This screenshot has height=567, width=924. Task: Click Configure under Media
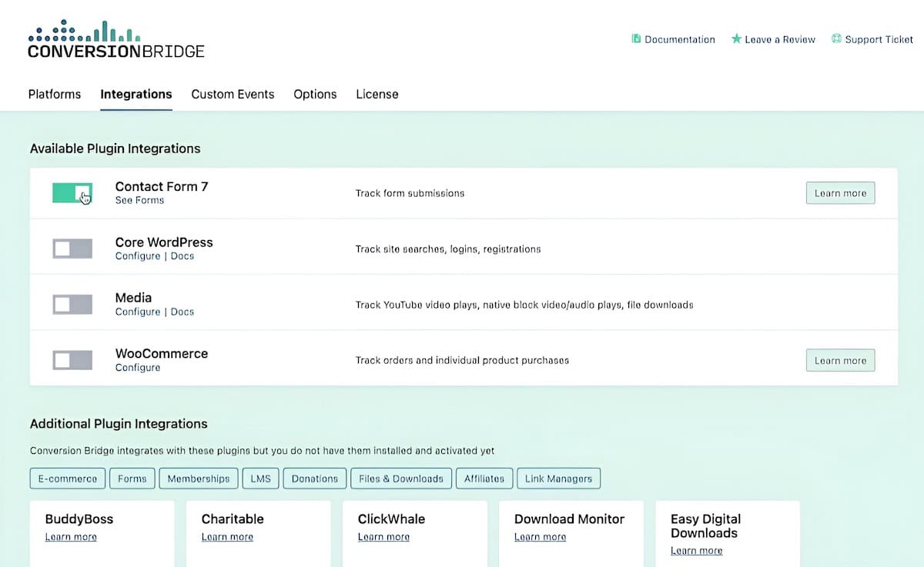pyautogui.click(x=138, y=312)
